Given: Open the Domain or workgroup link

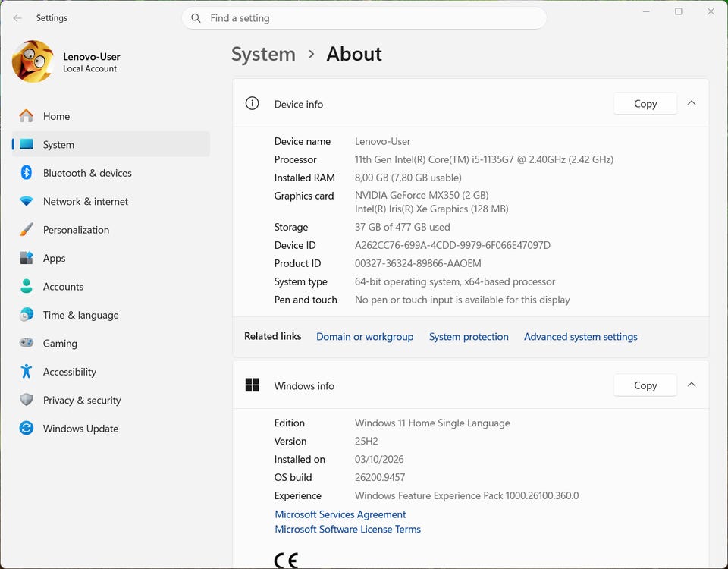Looking at the screenshot, I should (x=365, y=336).
